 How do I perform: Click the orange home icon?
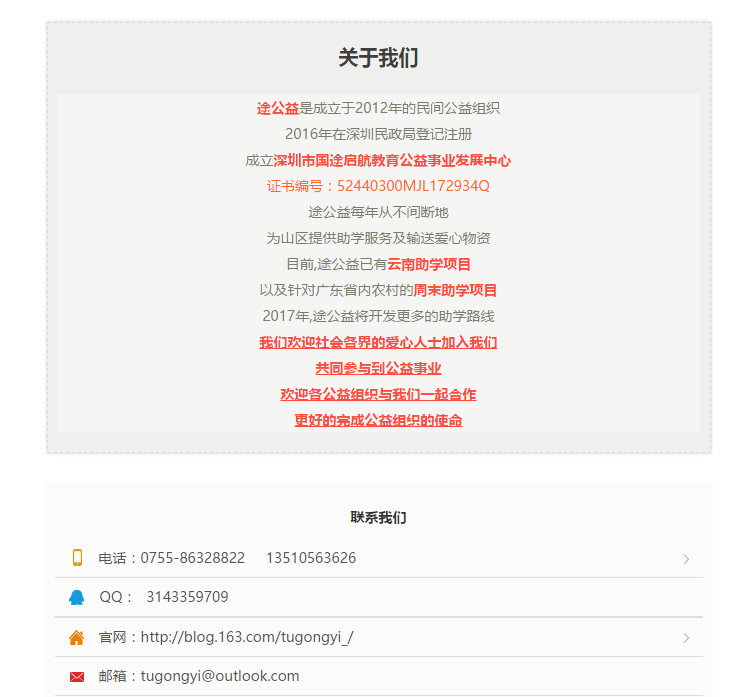[77, 638]
